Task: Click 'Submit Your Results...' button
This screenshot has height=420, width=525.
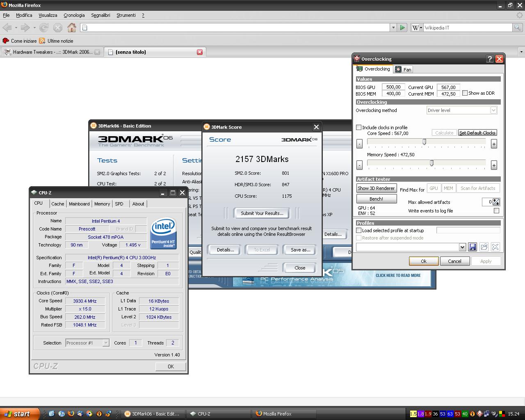Action: pyautogui.click(x=262, y=213)
